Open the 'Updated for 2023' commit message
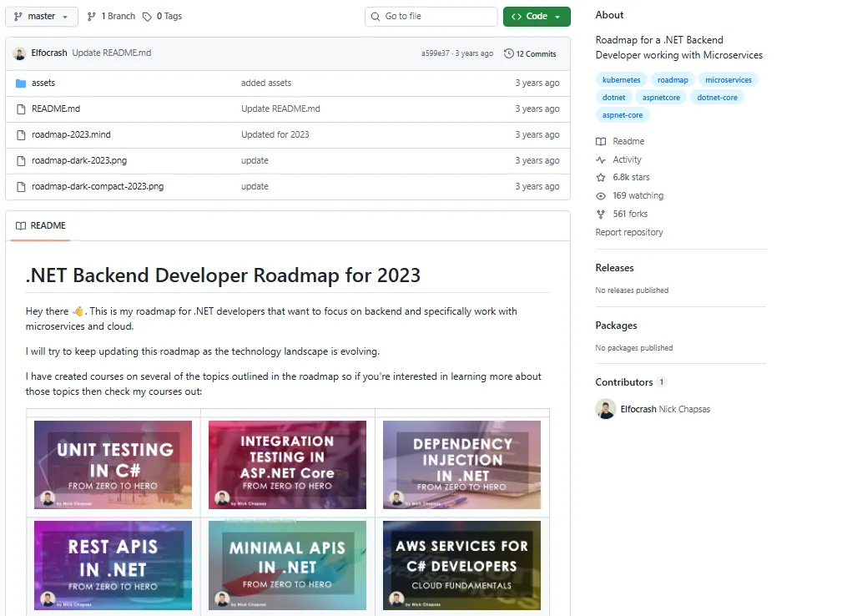842x616 pixels. coord(275,134)
